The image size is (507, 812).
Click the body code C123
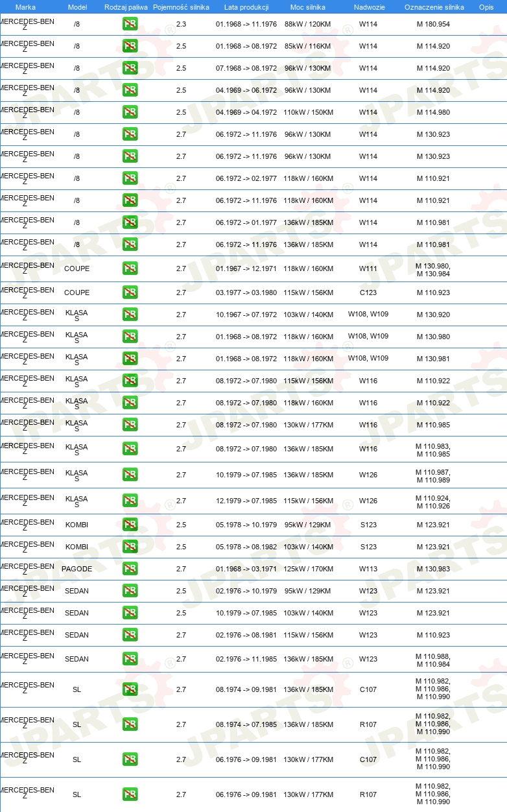coord(368,293)
